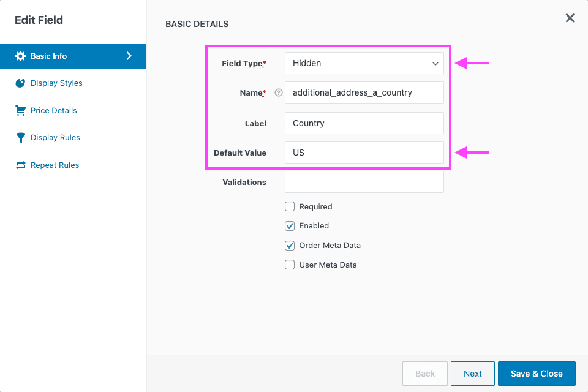
Task: Select the Basic Info gear icon
Action: (20, 56)
